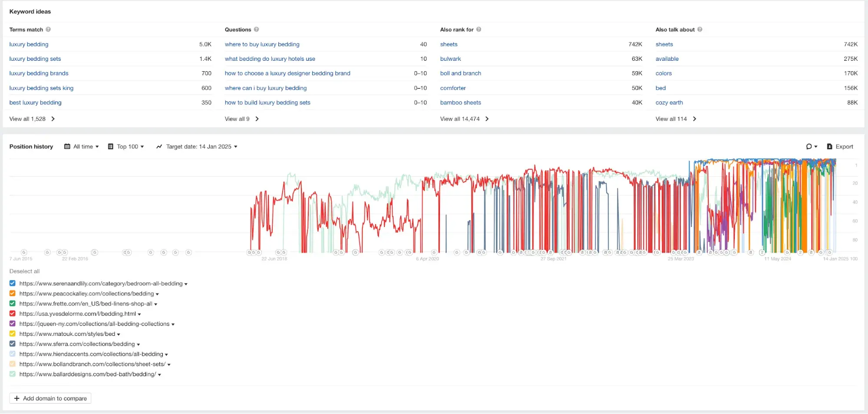Screen dimensions: 868x414
Task: Open the colors keyword
Action: click(x=663, y=73)
